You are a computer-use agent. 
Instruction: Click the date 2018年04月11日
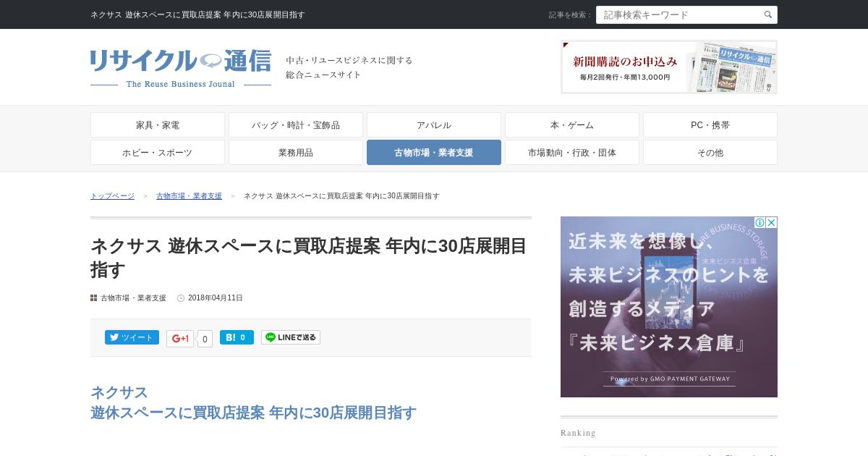click(216, 298)
